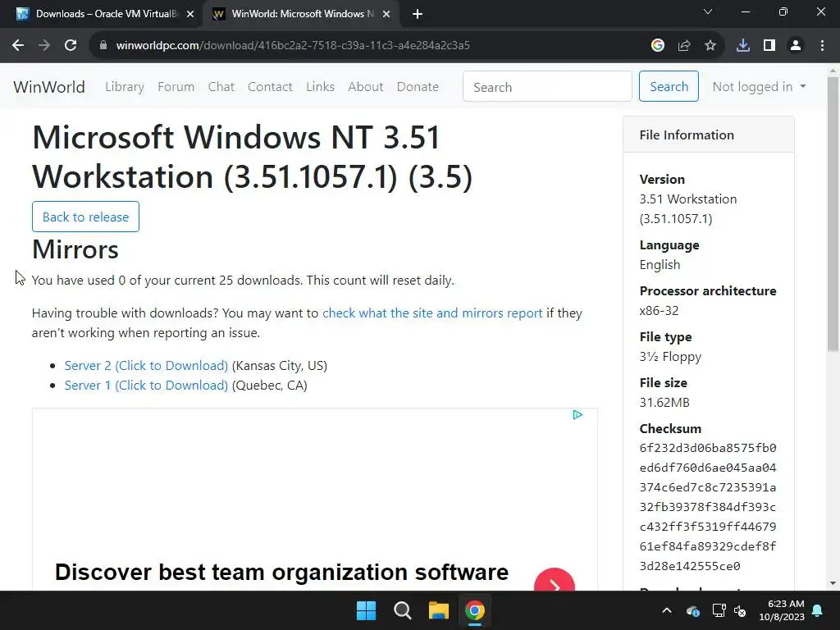Click the 3½ Floppy file type value
The height and width of the screenshot is (630, 840).
[x=670, y=357]
